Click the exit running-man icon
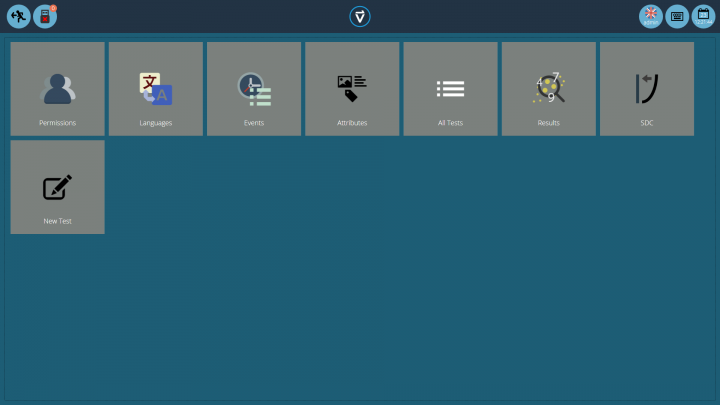 (19, 17)
